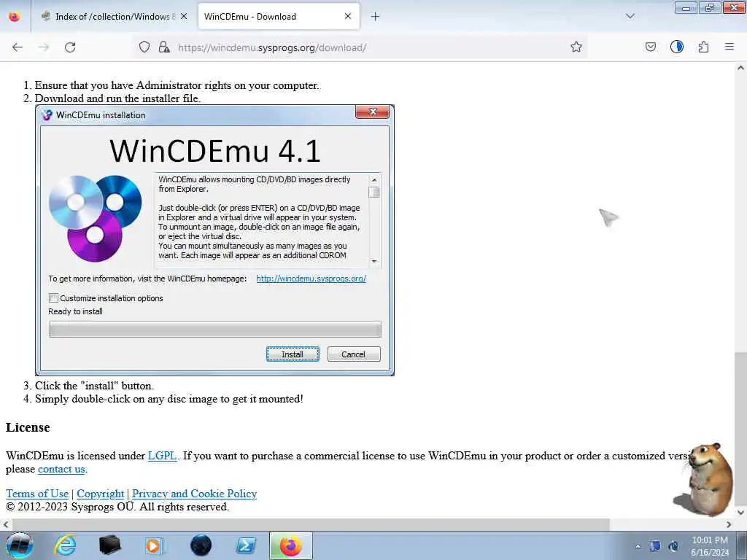Click the WinCDEmu installer screenshot image
Screen dimensions: 747x560
[x=215, y=241]
